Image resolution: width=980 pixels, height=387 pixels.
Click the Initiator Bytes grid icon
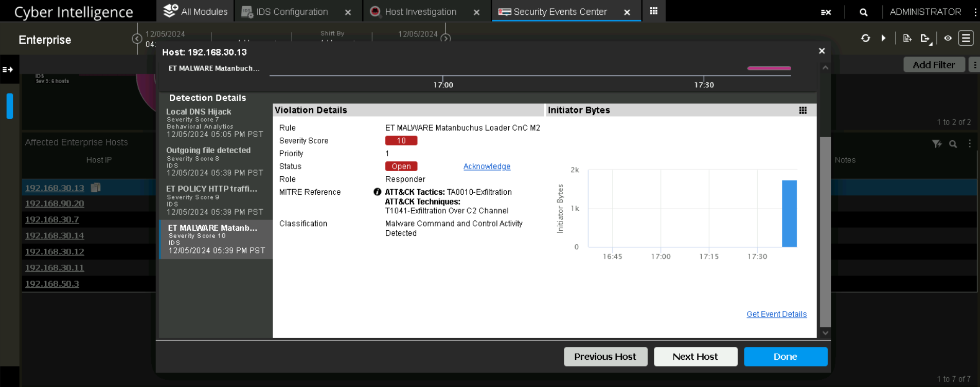point(803,110)
